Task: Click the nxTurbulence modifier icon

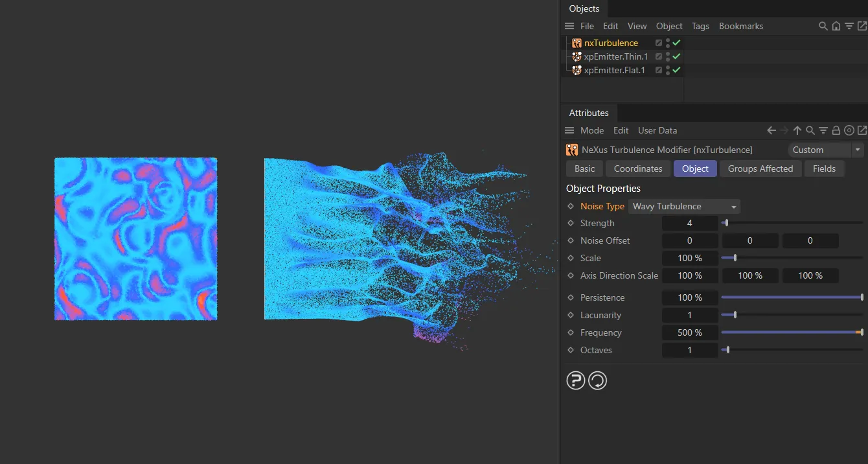Action: (577, 43)
